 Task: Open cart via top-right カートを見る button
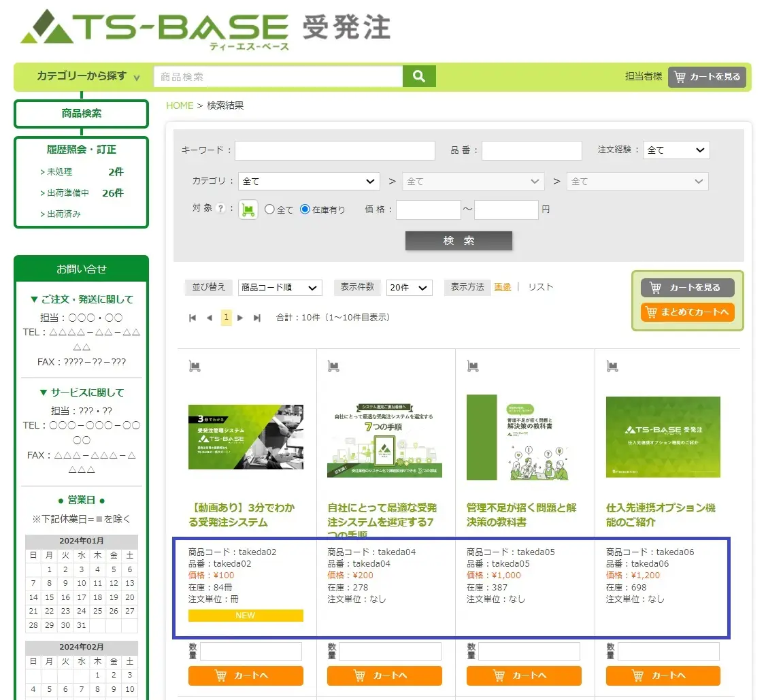706,77
